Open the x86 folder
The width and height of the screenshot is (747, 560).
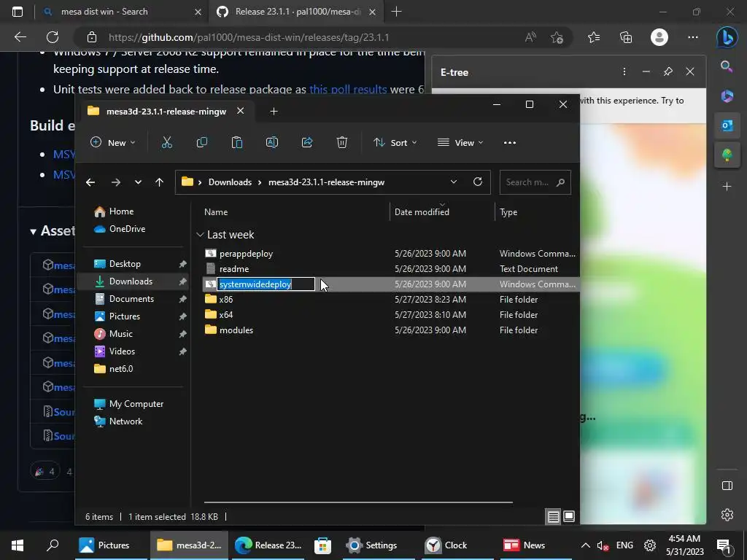226,300
